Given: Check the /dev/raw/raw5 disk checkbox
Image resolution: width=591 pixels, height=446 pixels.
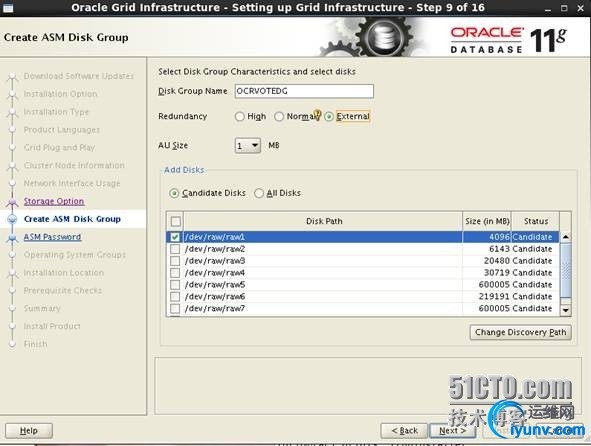Looking at the screenshot, I should (175, 285).
